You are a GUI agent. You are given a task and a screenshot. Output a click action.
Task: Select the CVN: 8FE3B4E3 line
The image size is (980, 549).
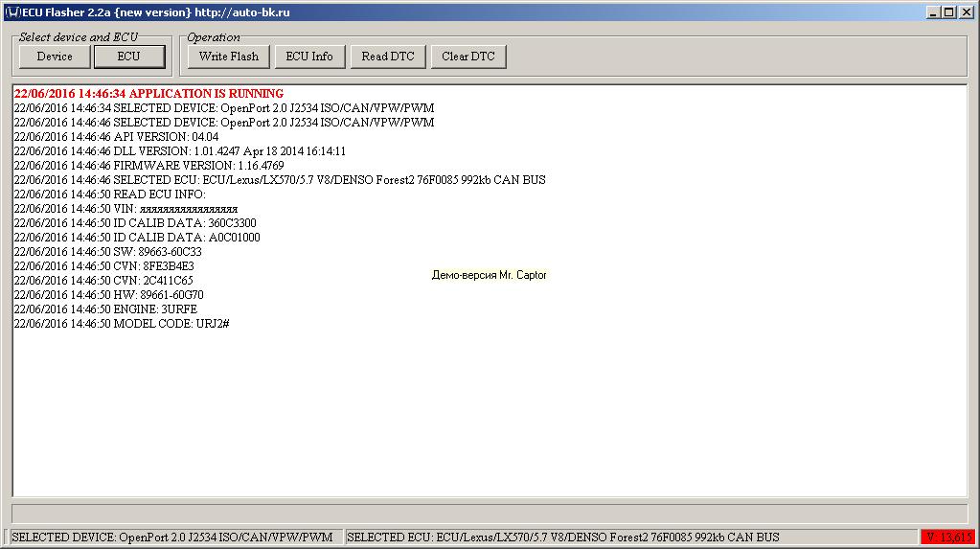tap(104, 266)
